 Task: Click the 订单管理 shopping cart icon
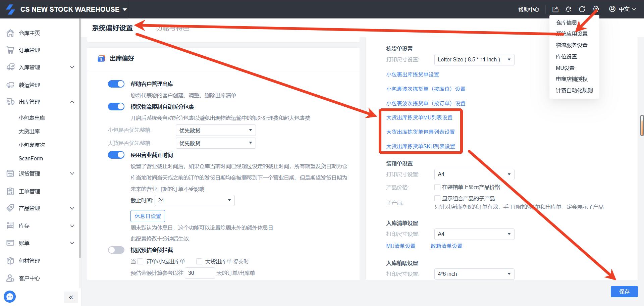10,50
